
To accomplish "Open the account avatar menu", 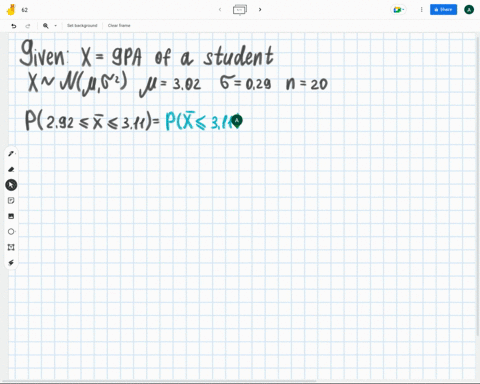I will coord(469,10).
